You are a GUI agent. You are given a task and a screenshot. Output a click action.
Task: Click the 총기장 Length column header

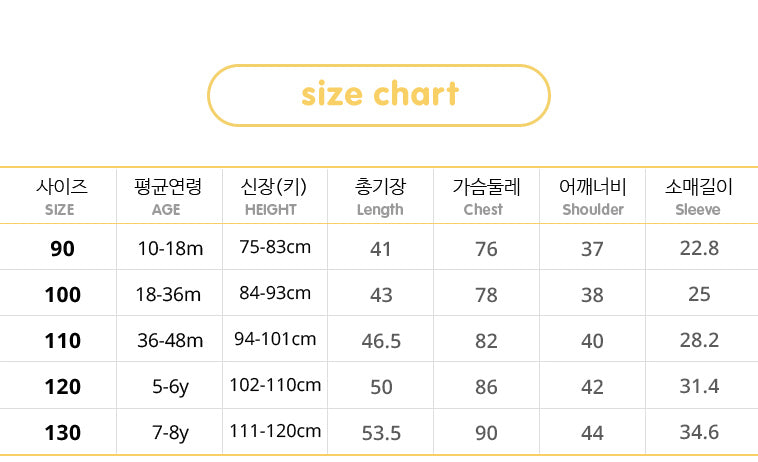click(x=380, y=196)
